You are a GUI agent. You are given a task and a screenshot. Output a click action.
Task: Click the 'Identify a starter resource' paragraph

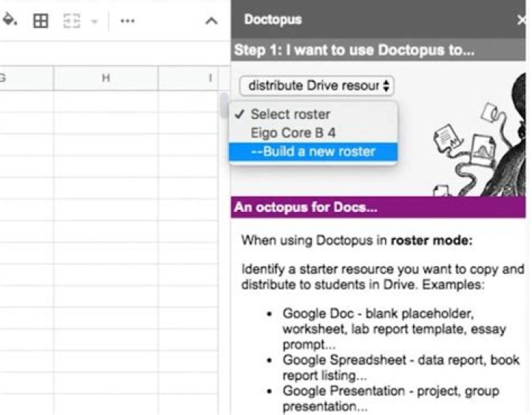(x=383, y=277)
